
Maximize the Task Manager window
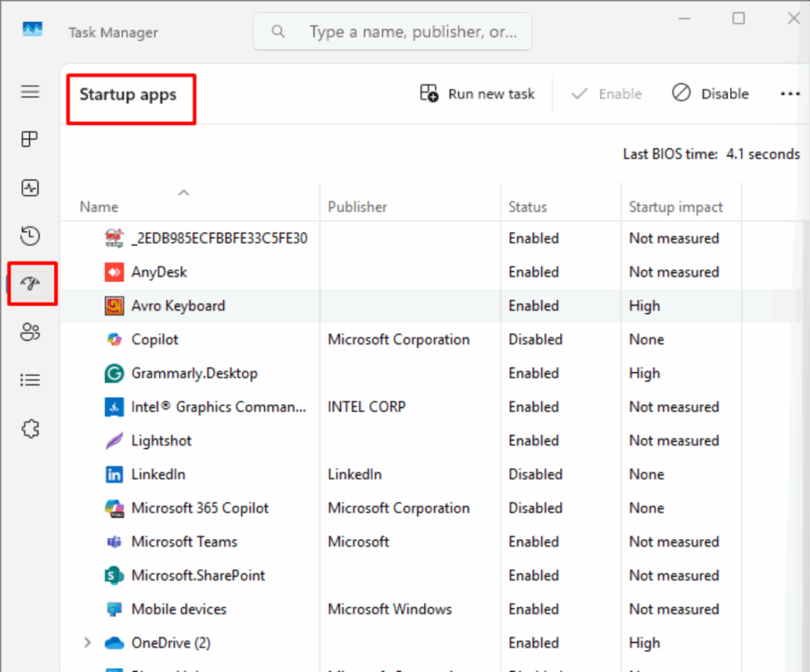pos(739,19)
